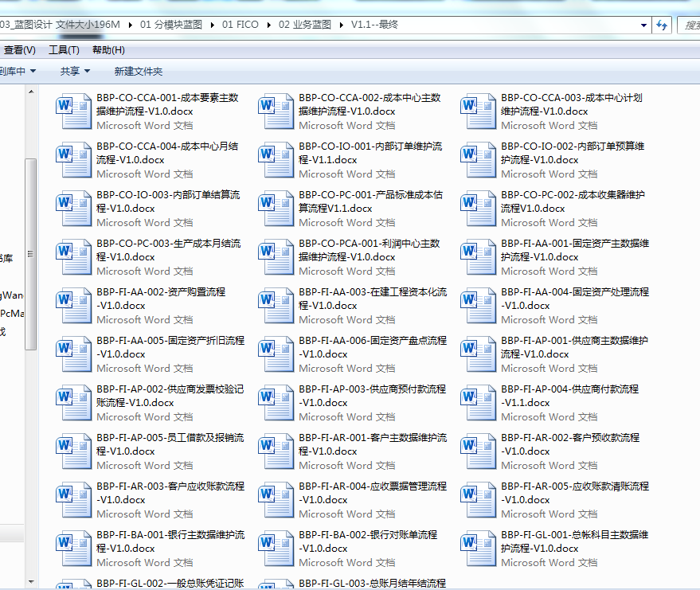Click Word icon for BBP-CO-IO-001 内部订单维护流程 file
This screenshot has width=700, height=590.
(276, 160)
